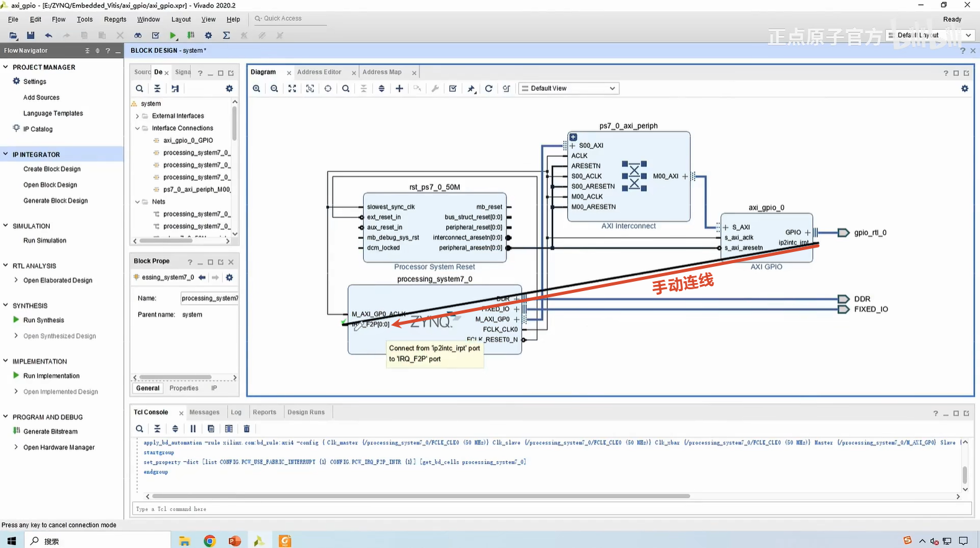Add IP with the plus icon in the diagram toolbar

click(x=400, y=88)
